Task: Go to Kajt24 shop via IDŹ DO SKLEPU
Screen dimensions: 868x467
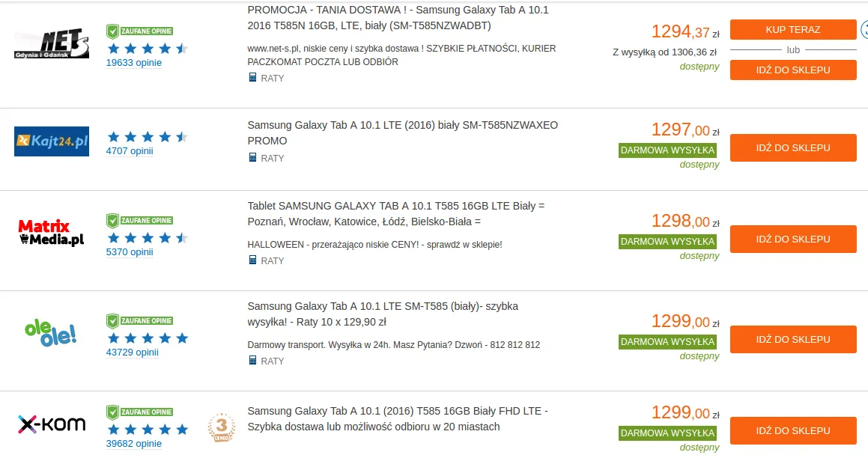Action: click(792, 148)
